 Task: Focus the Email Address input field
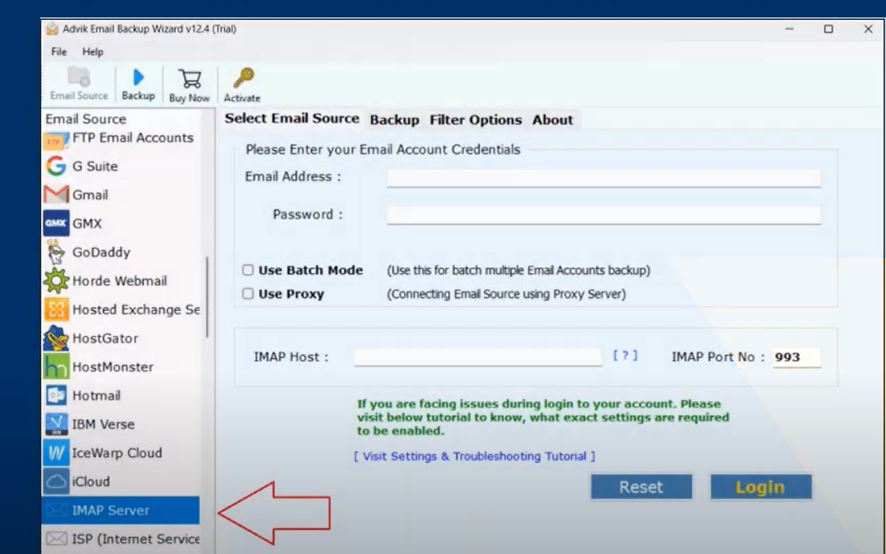click(x=603, y=178)
